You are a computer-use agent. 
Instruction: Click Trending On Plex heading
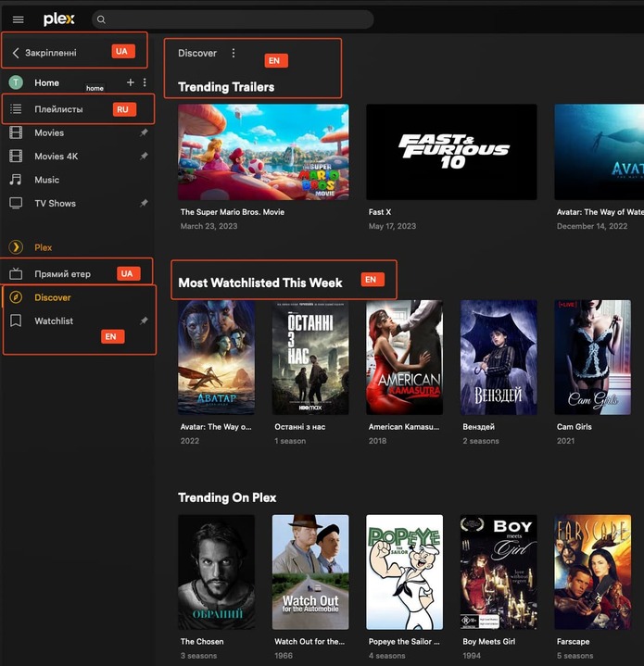[227, 497]
